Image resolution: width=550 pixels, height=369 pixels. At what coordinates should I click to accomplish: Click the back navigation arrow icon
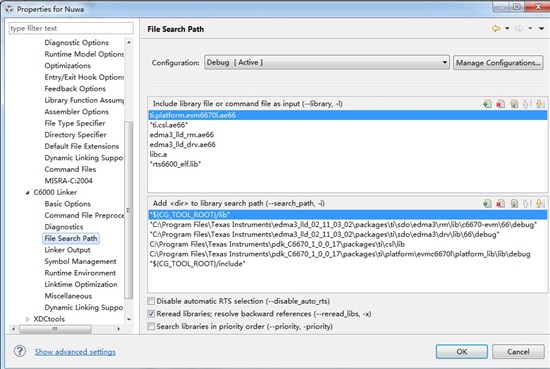(496, 28)
